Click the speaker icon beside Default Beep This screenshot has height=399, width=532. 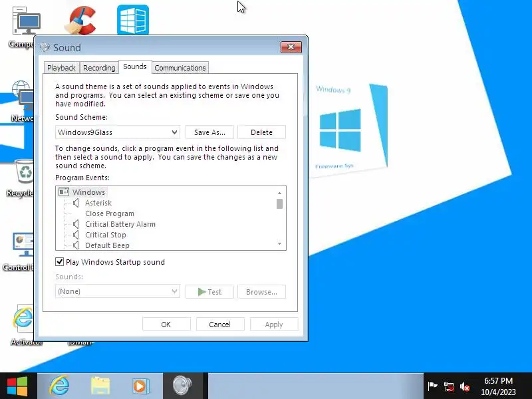76,245
